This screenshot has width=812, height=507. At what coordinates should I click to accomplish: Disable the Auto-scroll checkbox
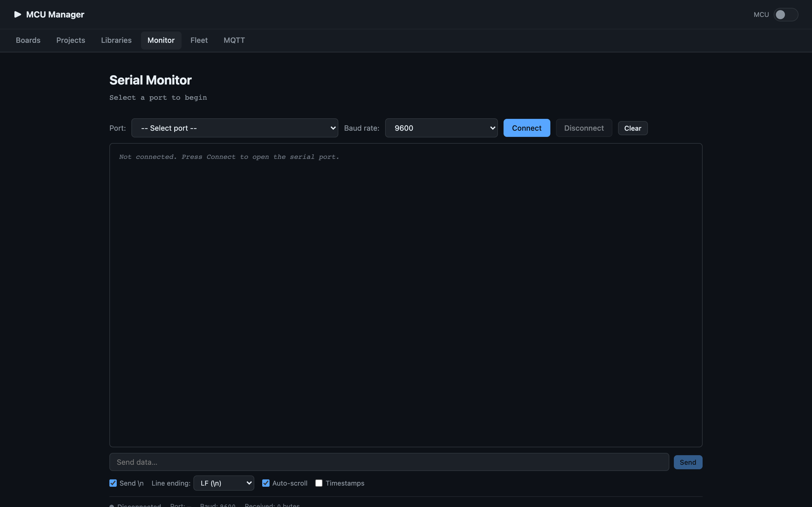click(x=266, y=483)
